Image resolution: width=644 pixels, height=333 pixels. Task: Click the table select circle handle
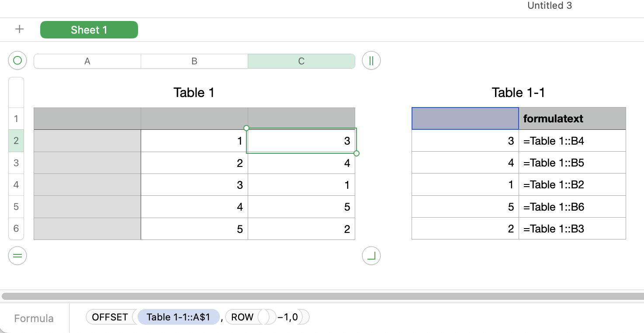[x=17, y=61]
